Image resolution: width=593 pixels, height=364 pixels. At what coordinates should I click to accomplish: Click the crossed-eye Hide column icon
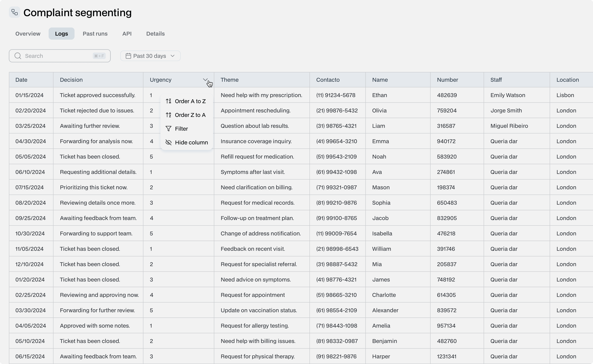click(169, 142)
